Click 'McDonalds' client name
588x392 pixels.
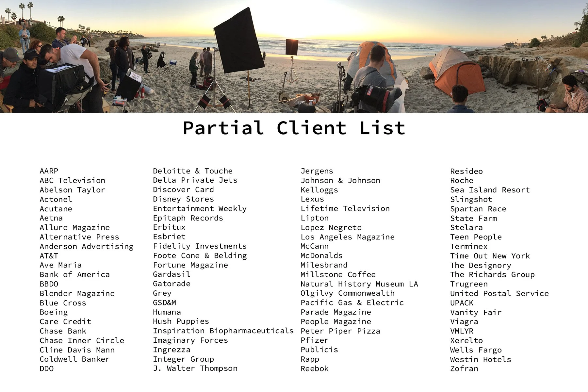pyautogui.click(x=322, y=255)
